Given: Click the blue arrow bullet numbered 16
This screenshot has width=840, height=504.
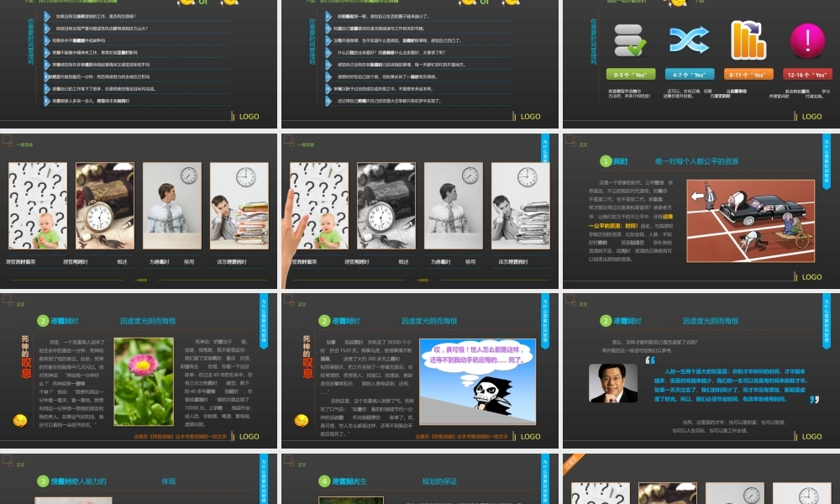Looking at the screenshot, I should click(x=328, y=101).
